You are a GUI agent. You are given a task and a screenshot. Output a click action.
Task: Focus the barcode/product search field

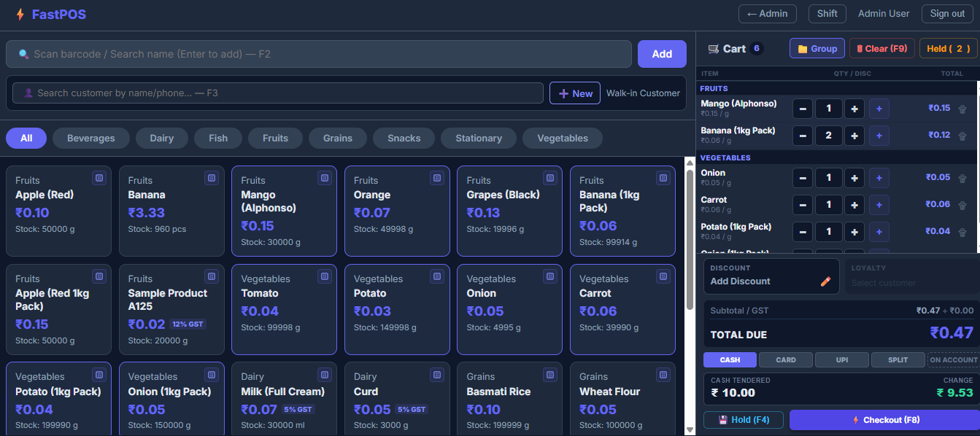pyautogui.click(x=319, y=54)
